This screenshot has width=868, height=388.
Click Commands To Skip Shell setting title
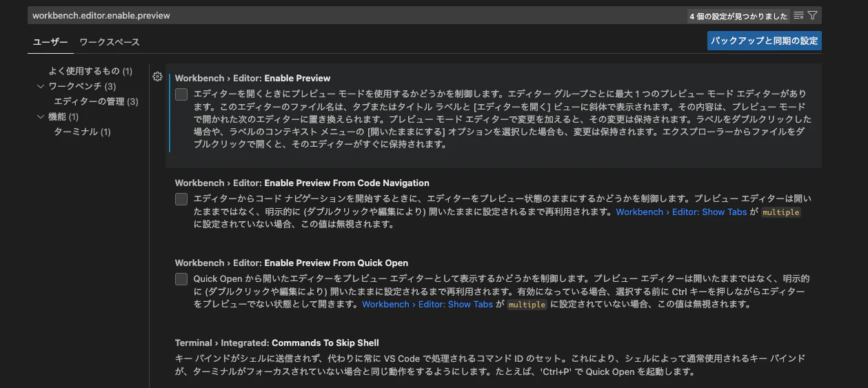[276, 343]
